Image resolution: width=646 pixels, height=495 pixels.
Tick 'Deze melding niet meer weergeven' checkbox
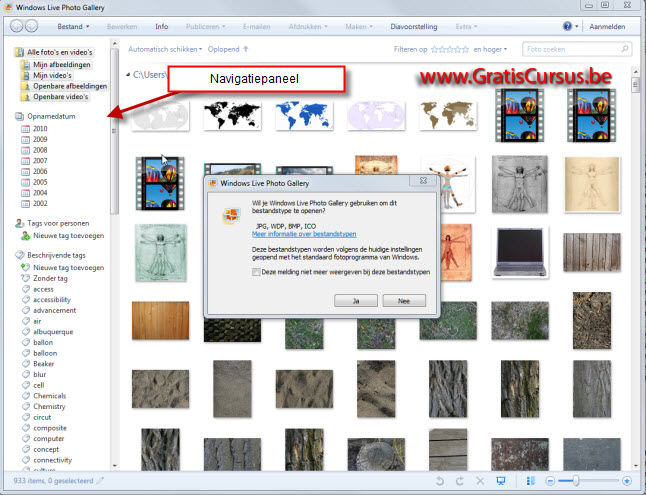tap(256, 272)
